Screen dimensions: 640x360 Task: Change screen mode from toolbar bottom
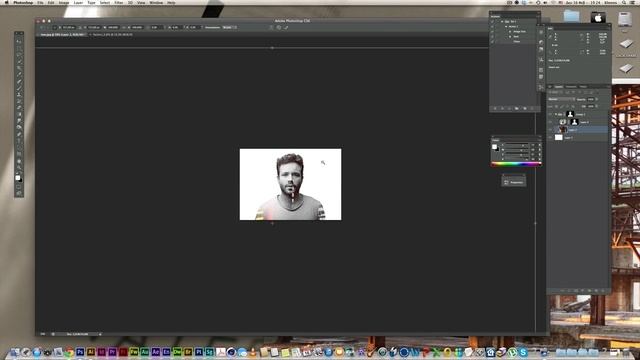point(19,193)
